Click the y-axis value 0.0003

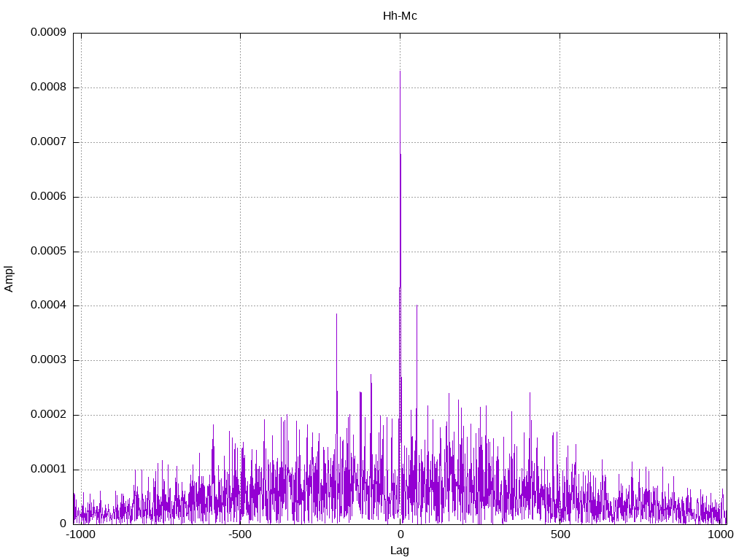[49, 360]
